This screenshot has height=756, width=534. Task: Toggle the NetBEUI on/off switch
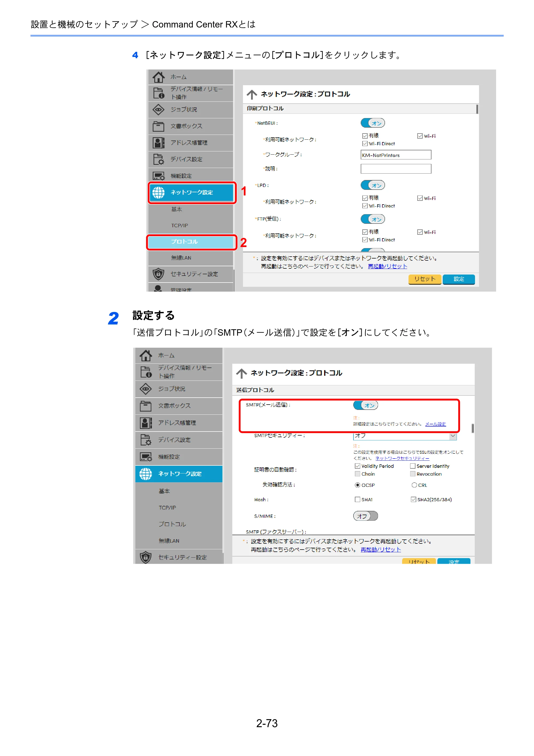click(x=373, y=123)
